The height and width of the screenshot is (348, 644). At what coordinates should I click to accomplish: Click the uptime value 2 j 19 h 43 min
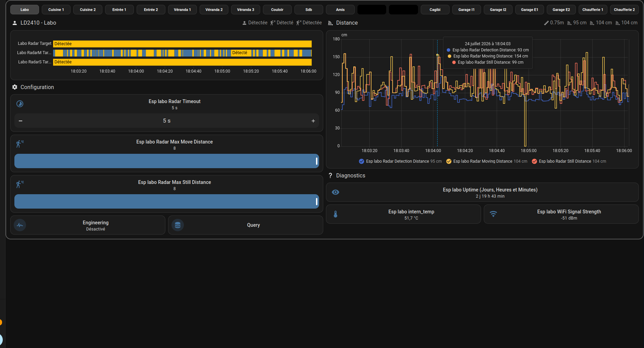pos(490,196)
